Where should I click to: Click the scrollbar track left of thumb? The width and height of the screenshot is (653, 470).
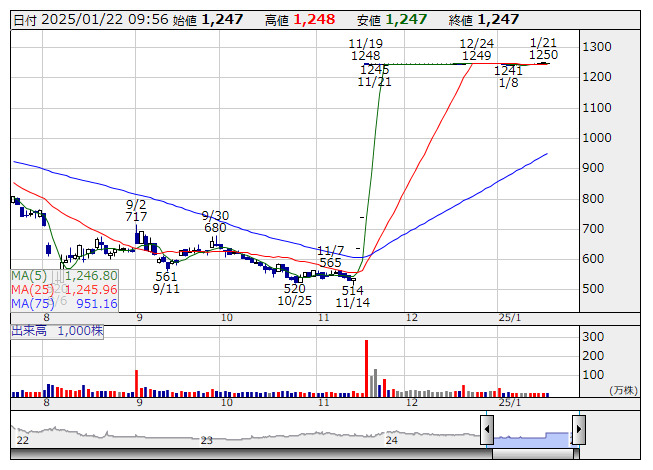(251, 454)
